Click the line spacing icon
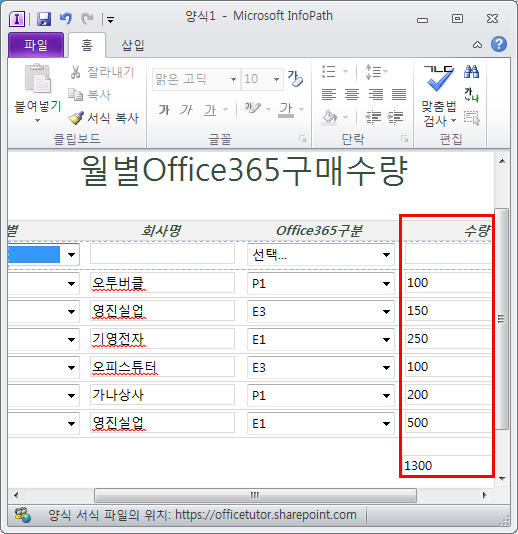Image resolution: width=518 pixels, height=534 pixels. coord(373,72)
